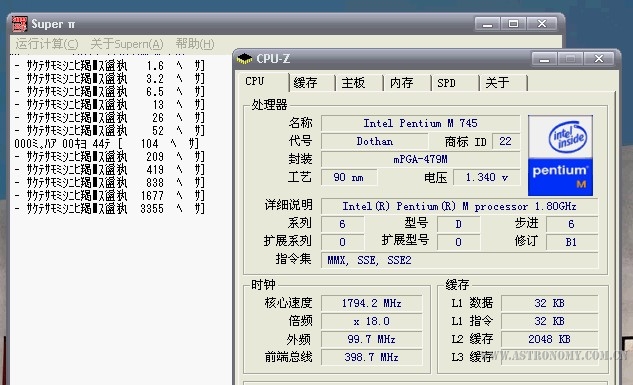
Task: Click the core speed value 1794.2 MHz
Action: (371, 303)
